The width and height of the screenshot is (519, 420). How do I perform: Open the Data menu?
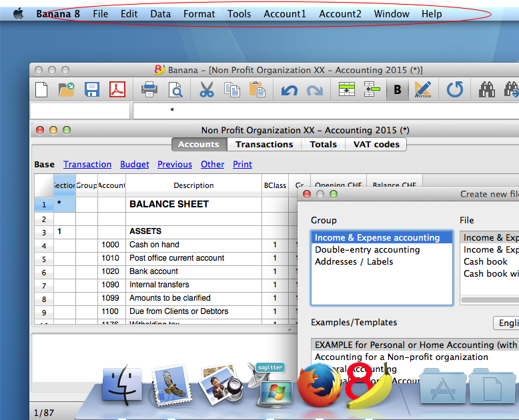coord(161,14)
